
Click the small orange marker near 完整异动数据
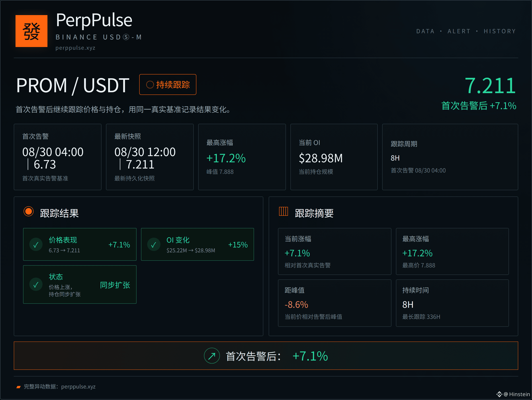[x=19, y=387]
